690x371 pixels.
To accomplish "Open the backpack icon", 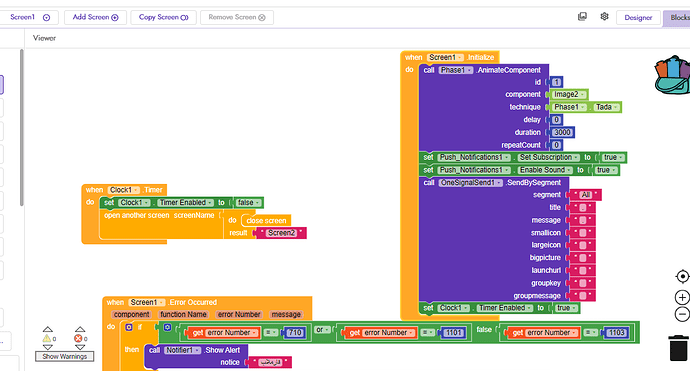I will (673, 75).
